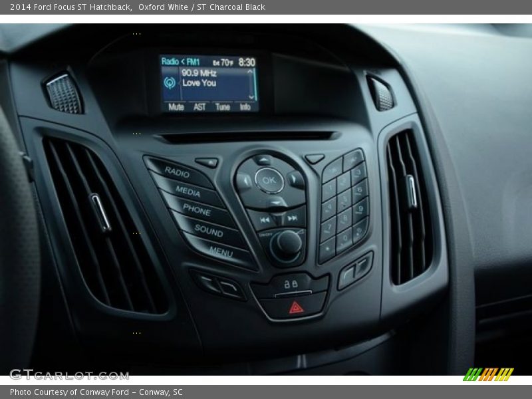
Task: Click the scroll-up chevron on display
Action: pos(250,72)
